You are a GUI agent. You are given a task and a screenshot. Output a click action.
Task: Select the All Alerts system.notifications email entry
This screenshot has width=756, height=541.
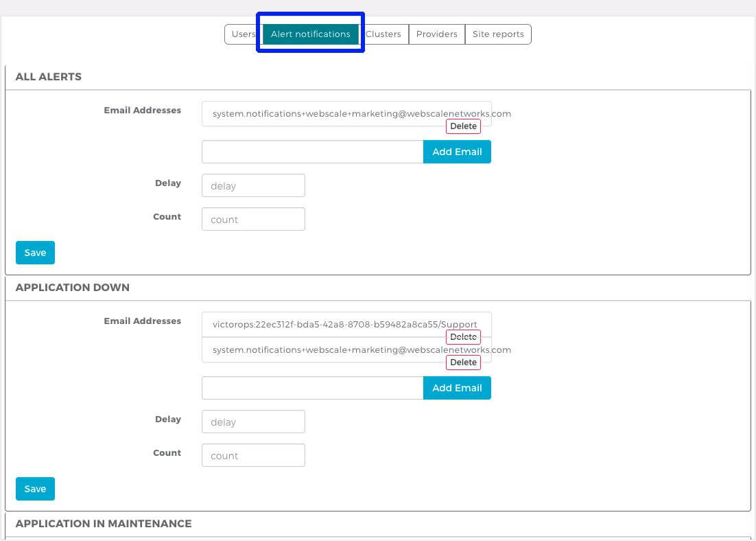click(344, 113)
